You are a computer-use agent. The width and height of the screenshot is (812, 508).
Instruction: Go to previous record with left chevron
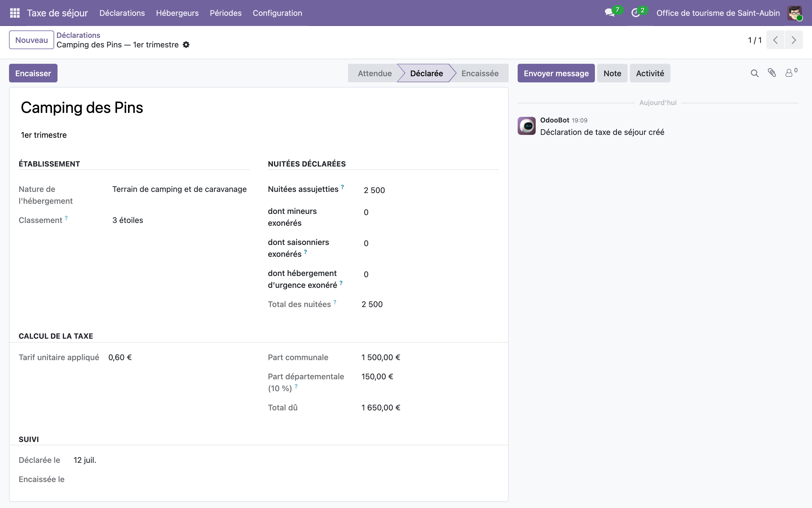pos(775,40)
